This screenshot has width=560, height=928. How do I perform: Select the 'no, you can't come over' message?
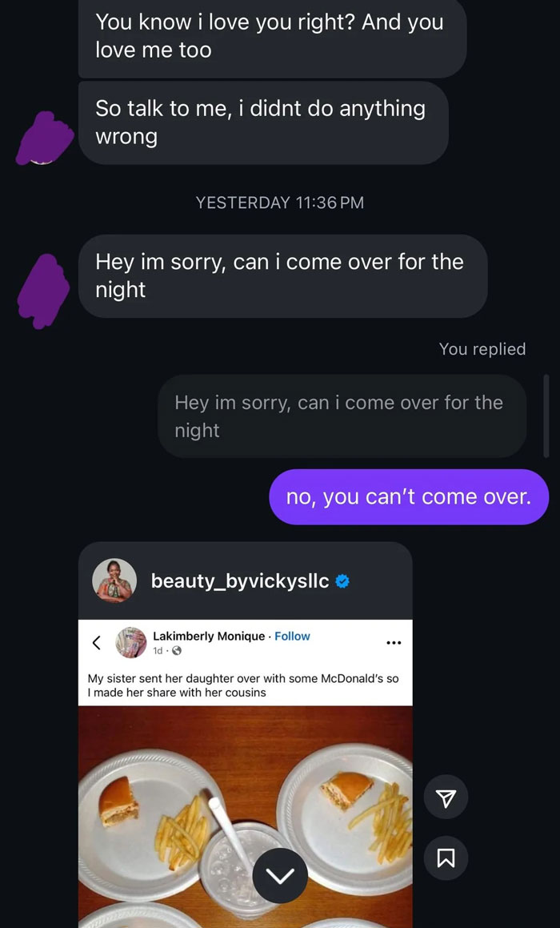(410, 496)
